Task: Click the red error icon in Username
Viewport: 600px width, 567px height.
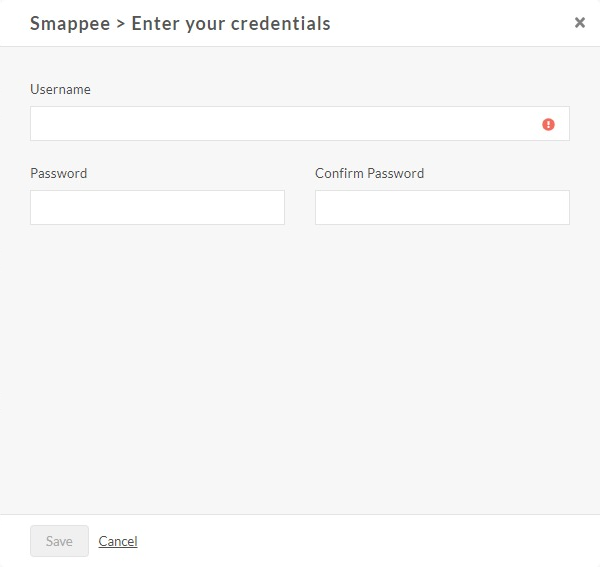Action: pos(548,124)
